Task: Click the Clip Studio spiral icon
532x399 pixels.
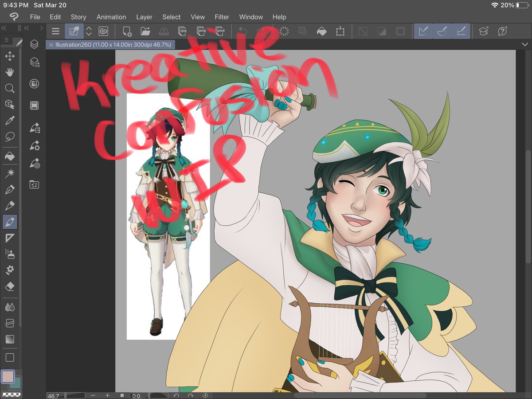Action: point(103,31)
